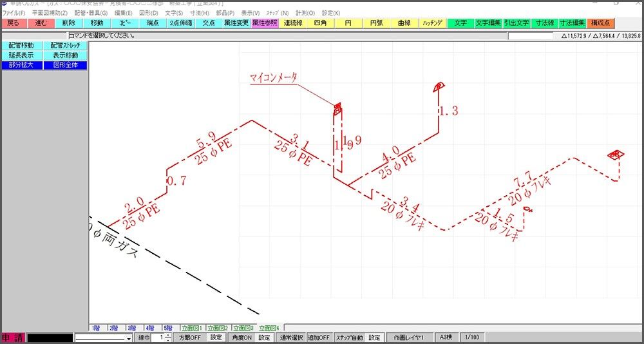Viewport: 644px width, 344px height.
Task: Click the 線巾 line width spinner arrows
Action: pyautogui.click(x=168, y=338)
